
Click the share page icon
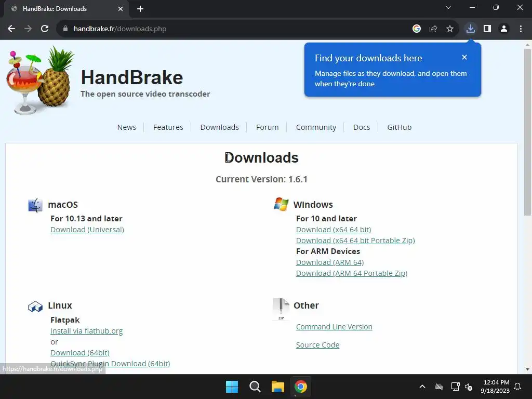(x=433, y=29)
